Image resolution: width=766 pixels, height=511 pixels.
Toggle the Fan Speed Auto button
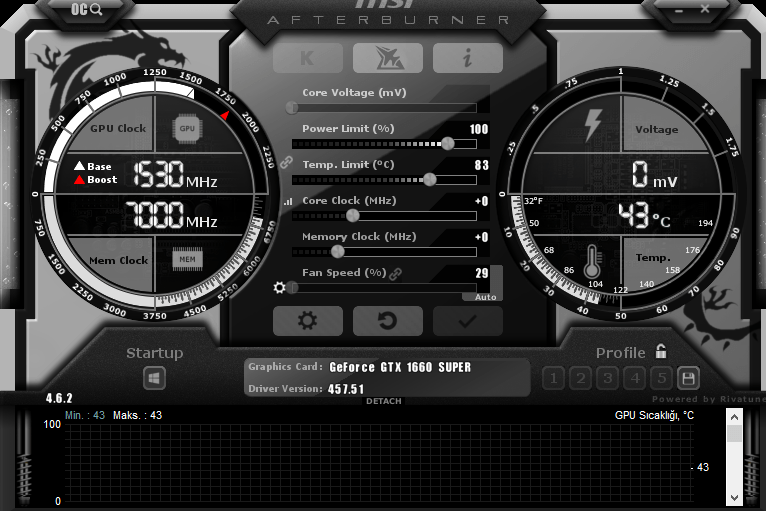[x=486, y=297]
